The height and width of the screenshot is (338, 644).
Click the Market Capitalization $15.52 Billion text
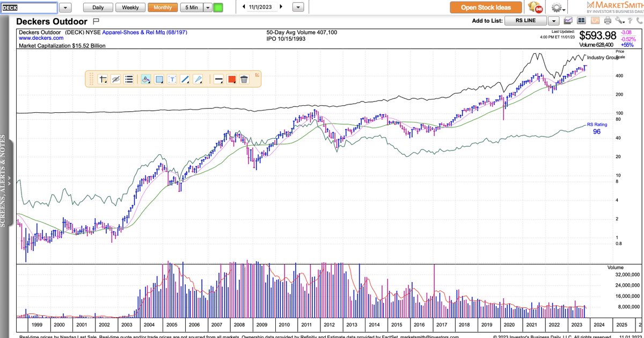pyautogui.click(x=62, y=46)
